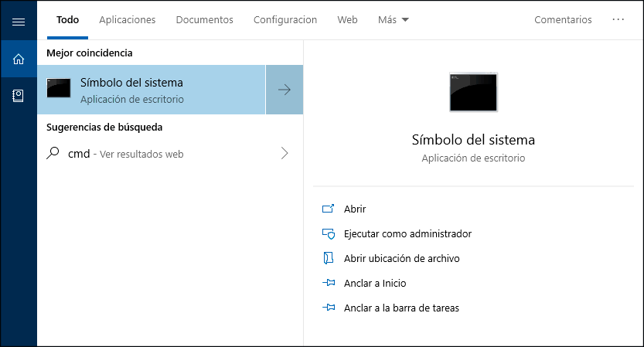Select the cmd web search suggestion
Viewport: 644px width, 347px height.
125,154
